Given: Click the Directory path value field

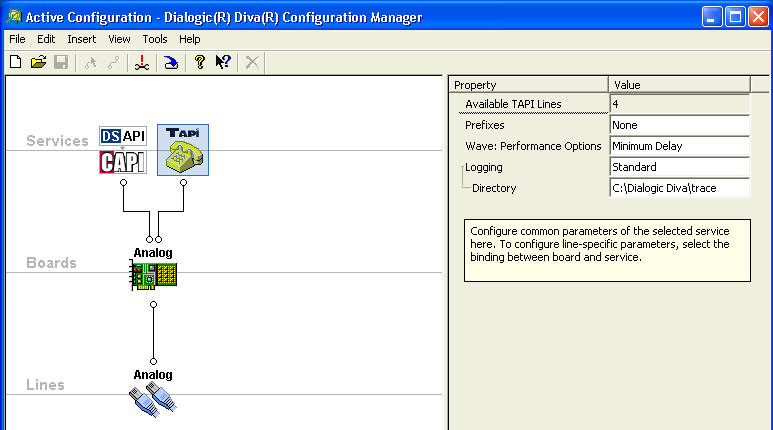Looking at the screenshot, I should tap(679, 188).
